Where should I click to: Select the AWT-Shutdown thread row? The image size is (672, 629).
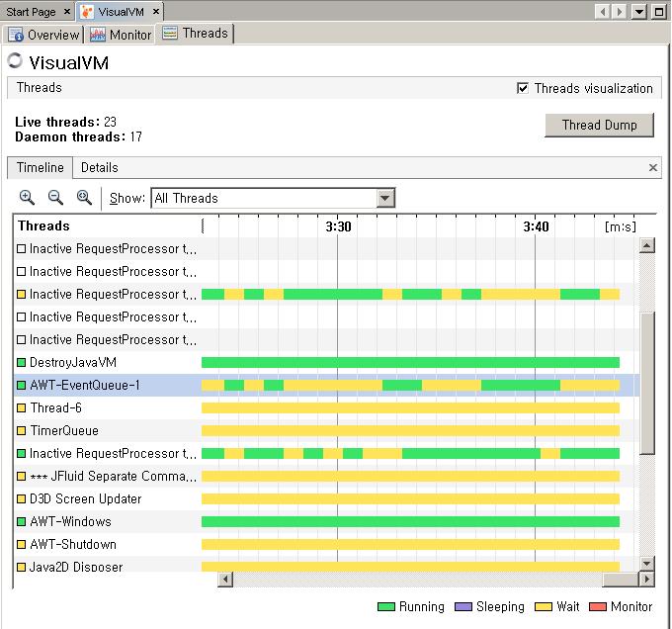point(326,545)
